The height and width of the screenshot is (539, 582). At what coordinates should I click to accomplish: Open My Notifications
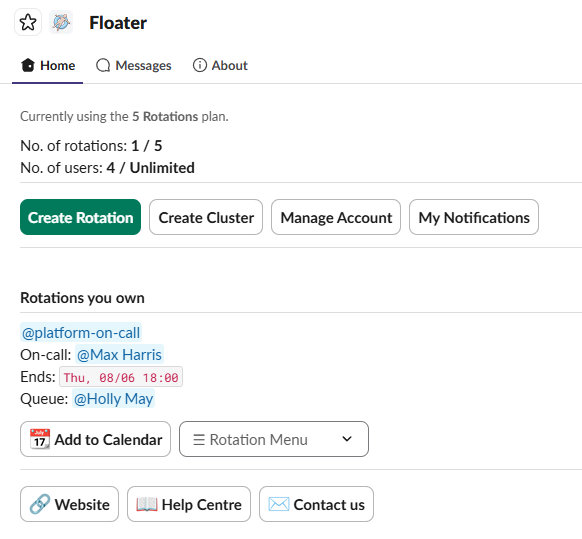[x=474, y=217]
